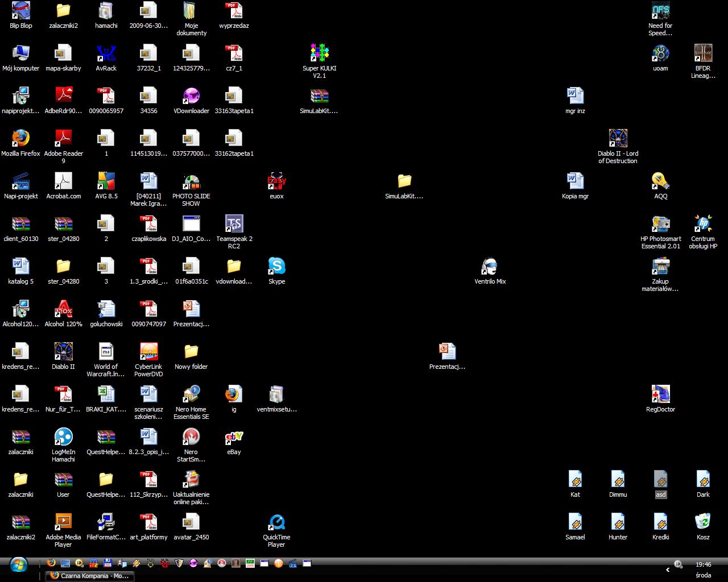Open the Kosz recycle bin
This screenshot has width=728, height=582.
[x=703, y=522]
